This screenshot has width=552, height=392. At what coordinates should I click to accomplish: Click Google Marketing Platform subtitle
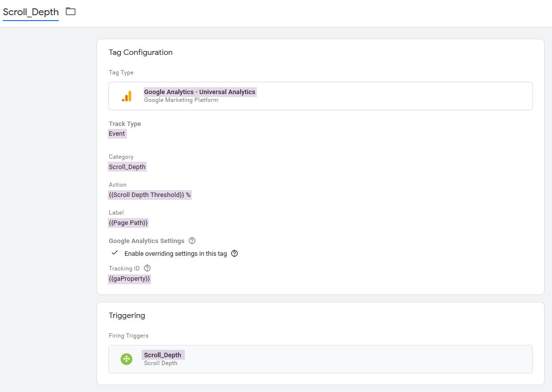pos(181,100)
